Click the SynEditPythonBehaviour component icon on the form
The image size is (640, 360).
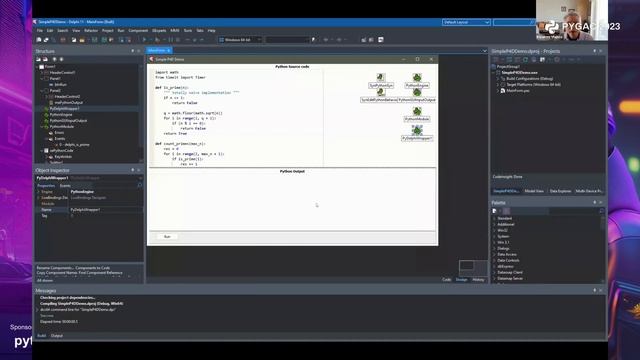(381, 93)
